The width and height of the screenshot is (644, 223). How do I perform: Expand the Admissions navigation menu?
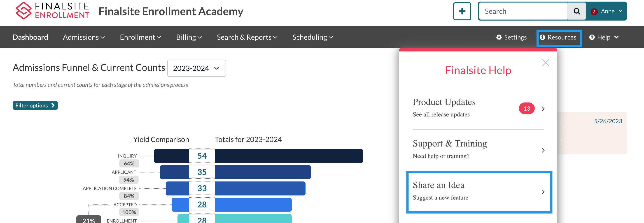pos(84,37)
